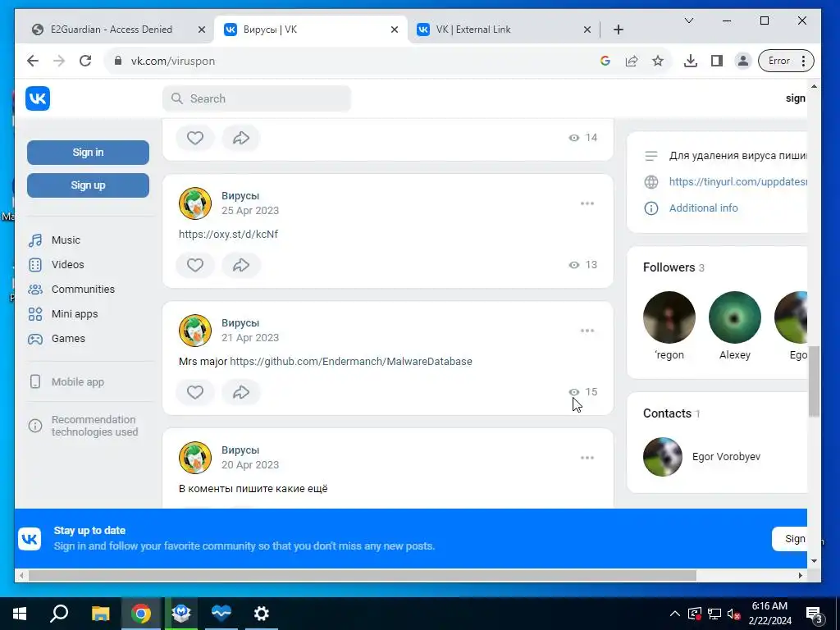The image size is (840, 630).
Task: Open follower 'regon avatar
Action: click(669, 317)
